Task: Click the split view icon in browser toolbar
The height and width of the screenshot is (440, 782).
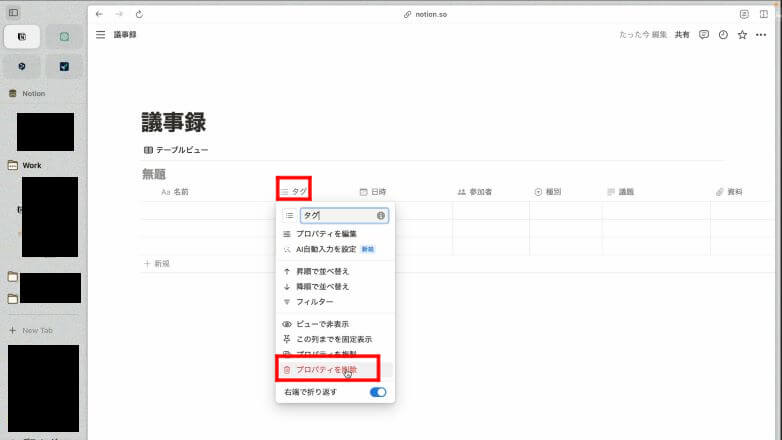Action: pos(764,14)
